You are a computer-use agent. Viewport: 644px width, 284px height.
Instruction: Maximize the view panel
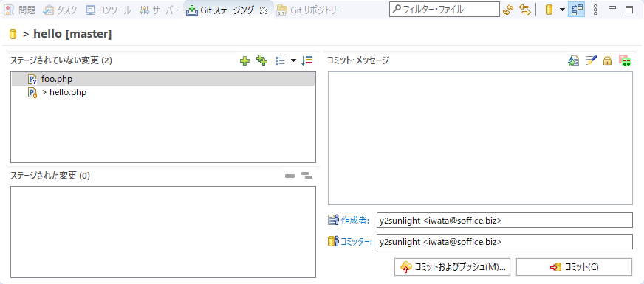tap(629, 10)
